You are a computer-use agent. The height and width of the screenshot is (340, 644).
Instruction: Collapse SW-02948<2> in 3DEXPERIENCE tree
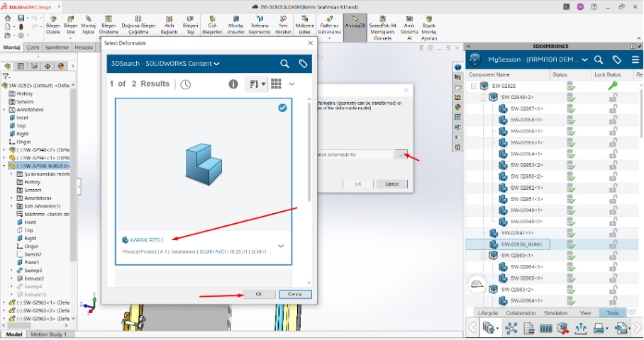coord(483,98)
